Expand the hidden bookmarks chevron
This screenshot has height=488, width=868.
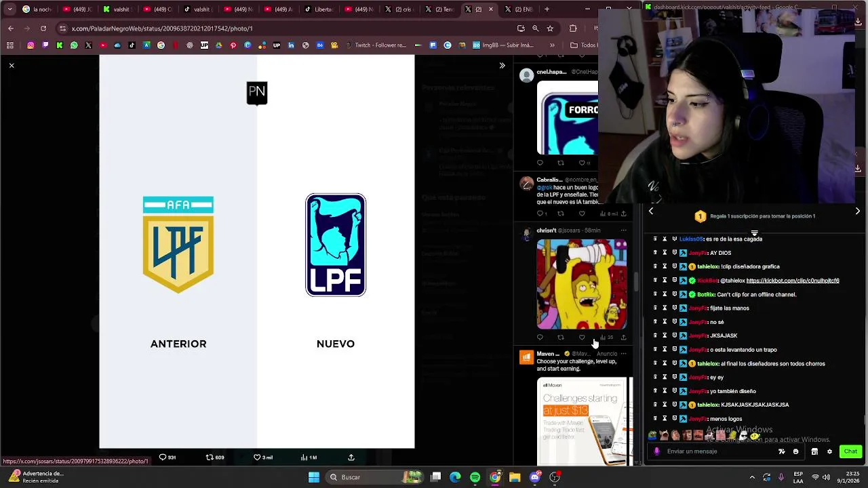552,45
